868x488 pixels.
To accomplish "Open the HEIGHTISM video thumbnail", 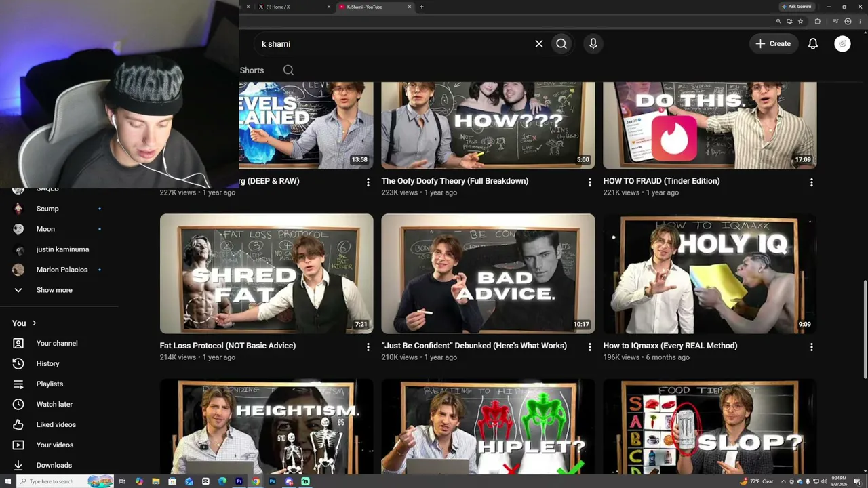I will tap(267, 427).
